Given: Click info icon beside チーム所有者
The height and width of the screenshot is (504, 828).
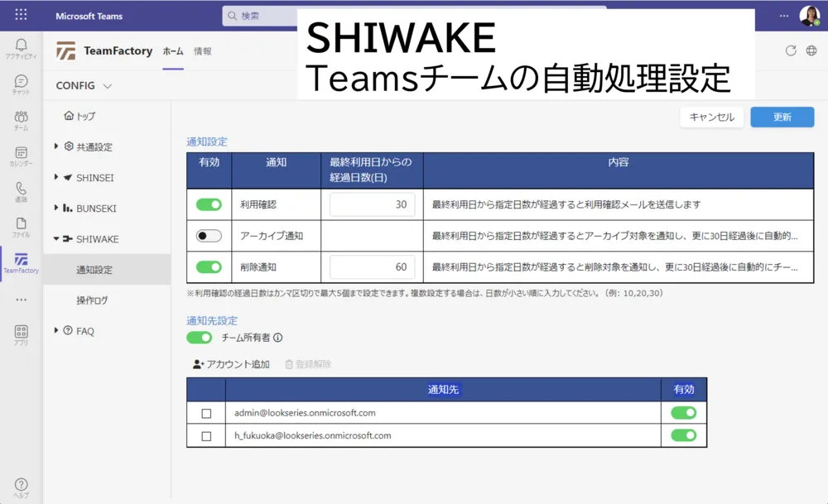Looking at the screenshot, I should 277,337.
